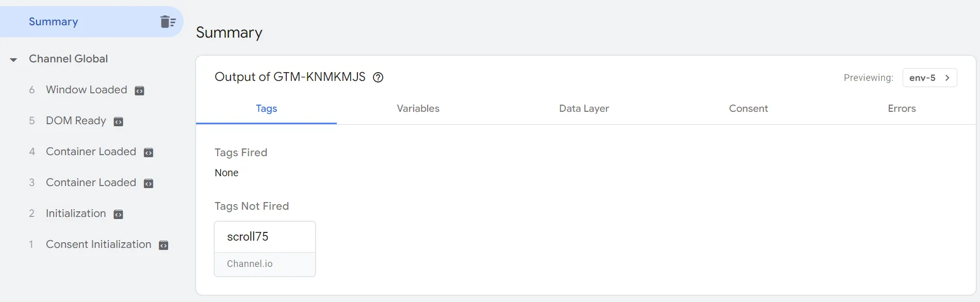Switch to the Variables tab
The image size is (980, 302).
click(x=418, y=109)
